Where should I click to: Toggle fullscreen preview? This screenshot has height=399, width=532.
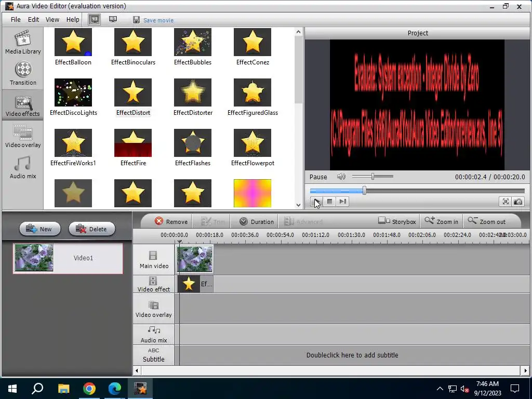click(506, 202)
